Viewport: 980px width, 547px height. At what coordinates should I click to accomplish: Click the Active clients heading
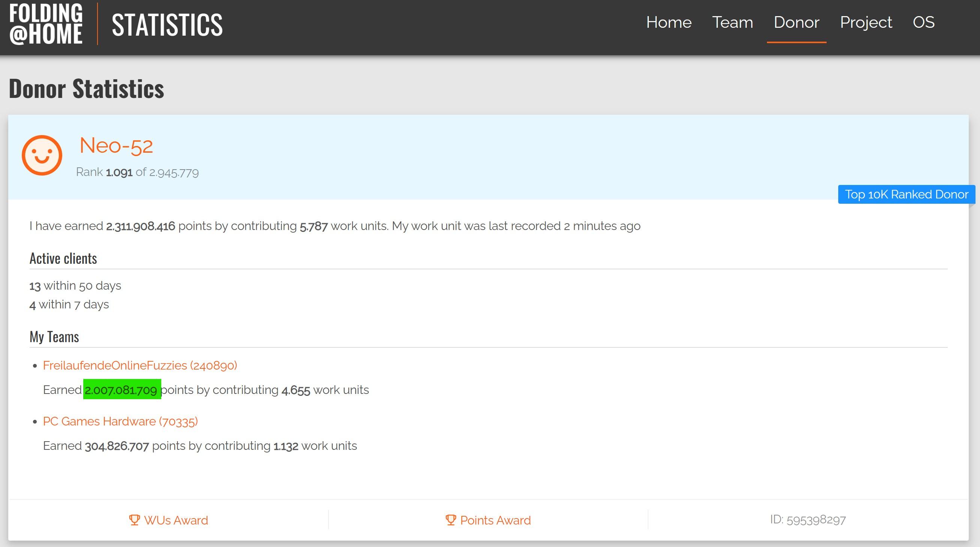(63, 258)
